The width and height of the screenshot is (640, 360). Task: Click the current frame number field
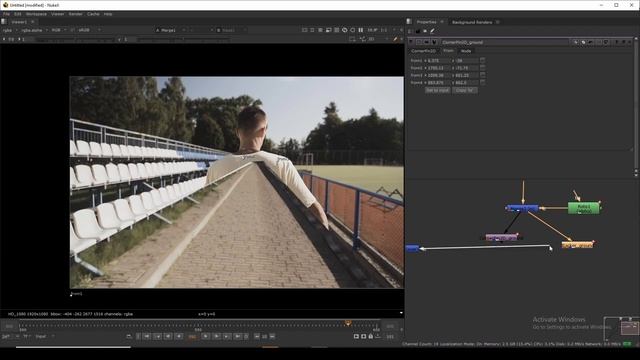click(192, 337)
